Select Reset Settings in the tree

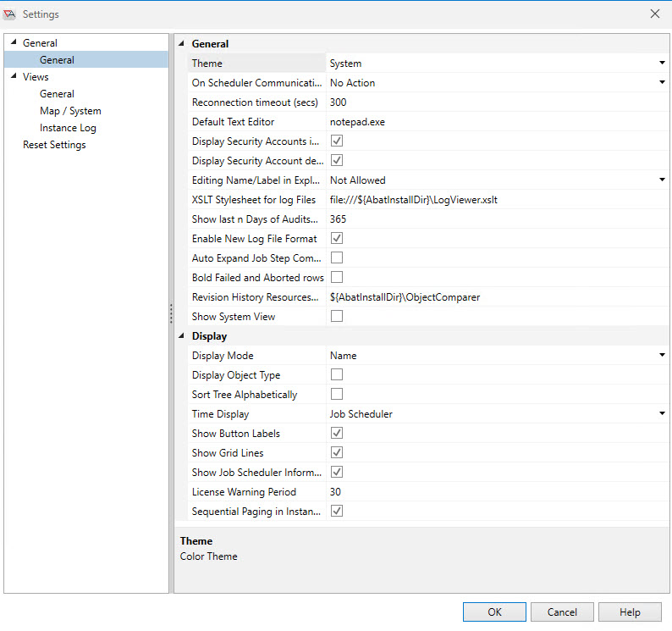pos(54,145)
